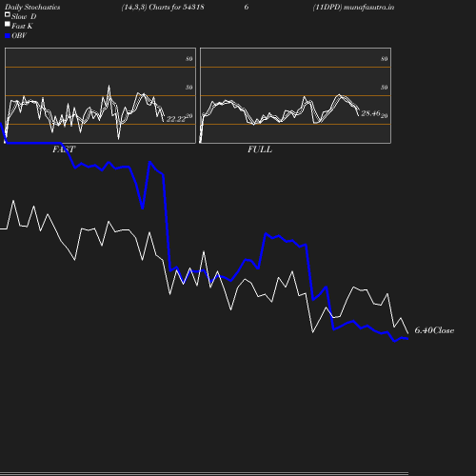Click the FULL chart label
This screenshot has width=476, height=476.
tap(260, 149)
